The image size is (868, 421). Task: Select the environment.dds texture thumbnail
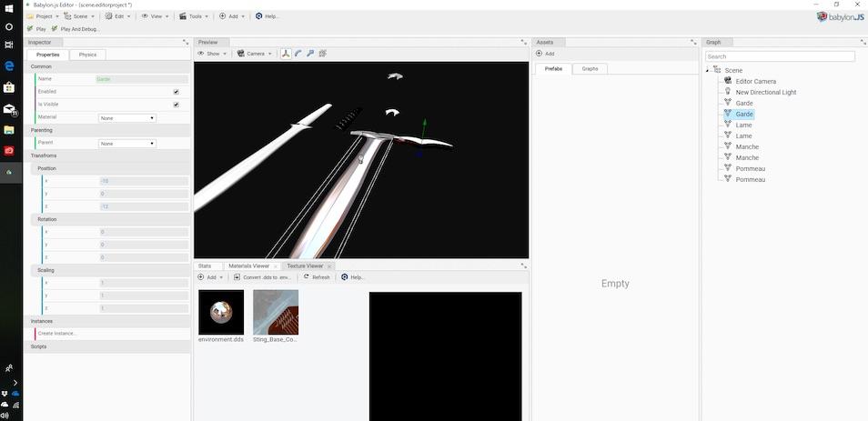coord(221,312)
